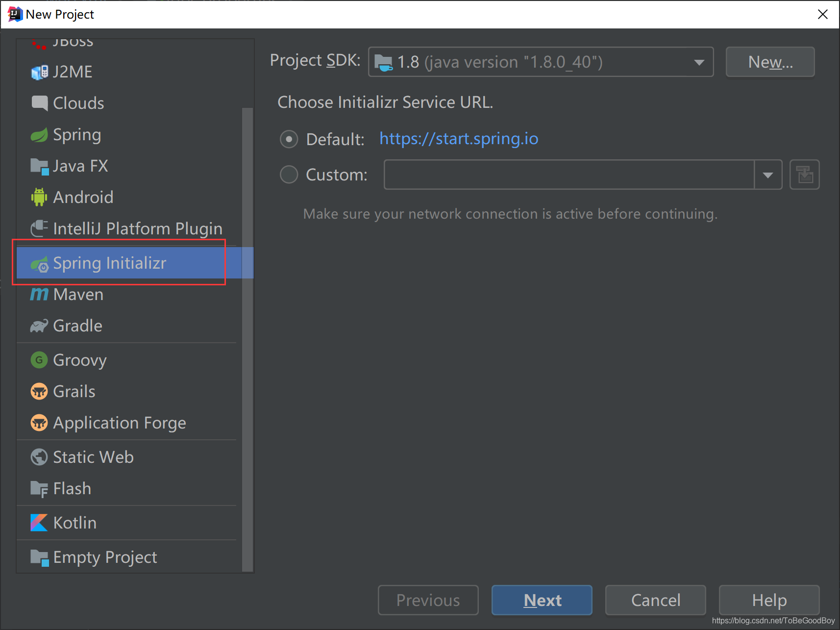The width and height of the screenshot is (840, 630).
Task: Choose Gradle project type
Action: point(129,326)
